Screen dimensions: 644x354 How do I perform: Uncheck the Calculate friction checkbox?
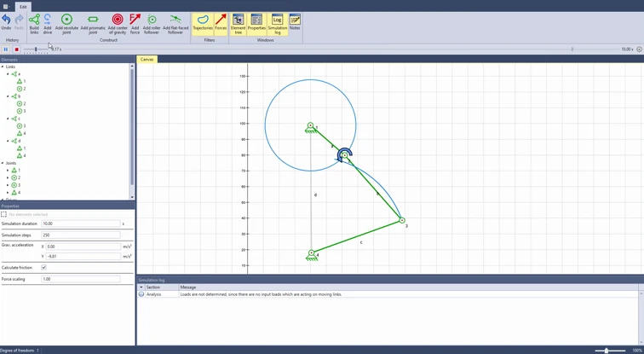(x=44, y=267)
